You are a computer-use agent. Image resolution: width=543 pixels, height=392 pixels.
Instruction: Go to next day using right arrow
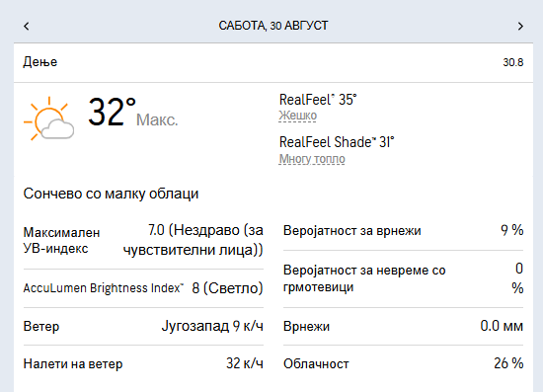(520, 26)
